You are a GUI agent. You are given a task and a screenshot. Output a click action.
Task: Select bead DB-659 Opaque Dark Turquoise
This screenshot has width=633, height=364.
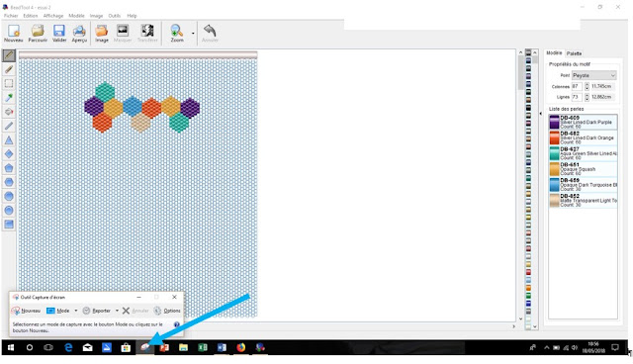pyautogui.click(x=583, y=185)
